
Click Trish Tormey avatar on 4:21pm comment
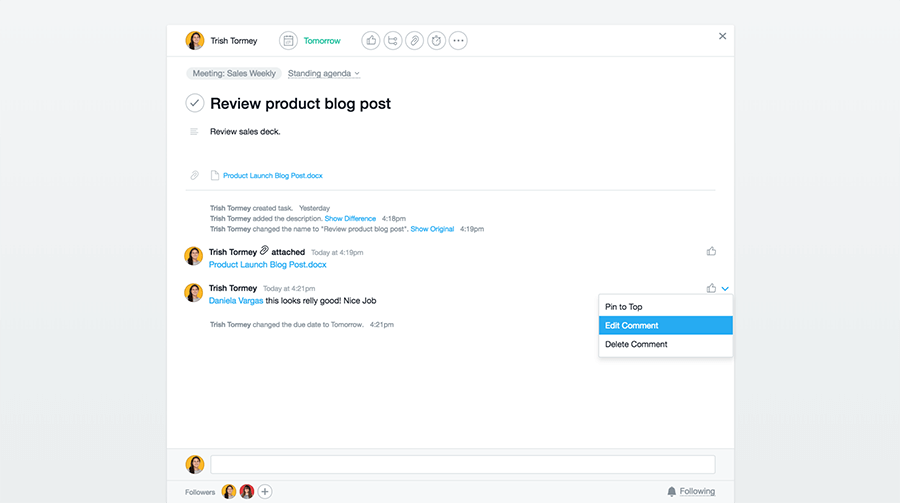pyautogui.click(x=193, y=293)
